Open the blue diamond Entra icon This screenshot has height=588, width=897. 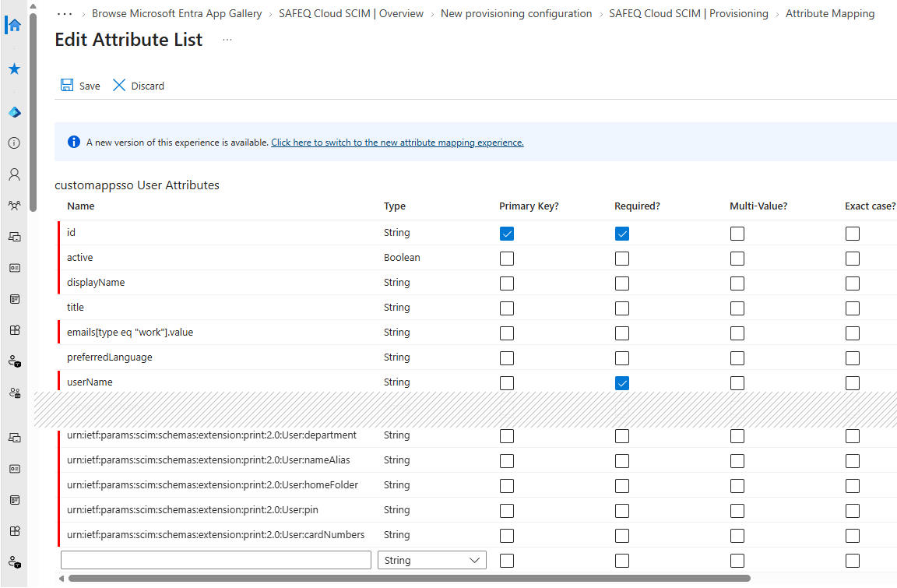[14, 112]
